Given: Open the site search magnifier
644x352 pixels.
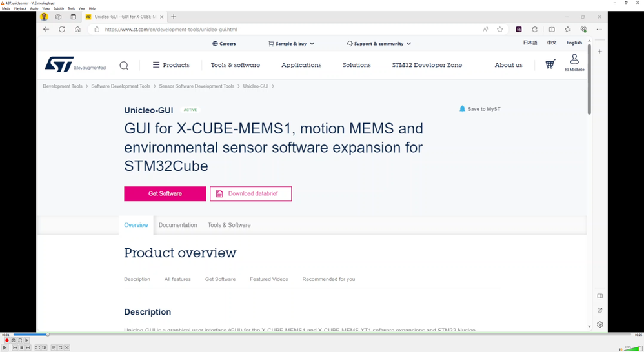Looking at the screenshot, I should [124, 65].
